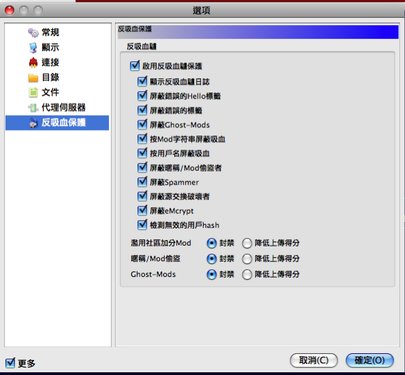The width and height of the screenshot is (405, 375).
Task: Toggle the 更多 checkbox at bottom
Action: pyautogui.click(x=10, y=362)
